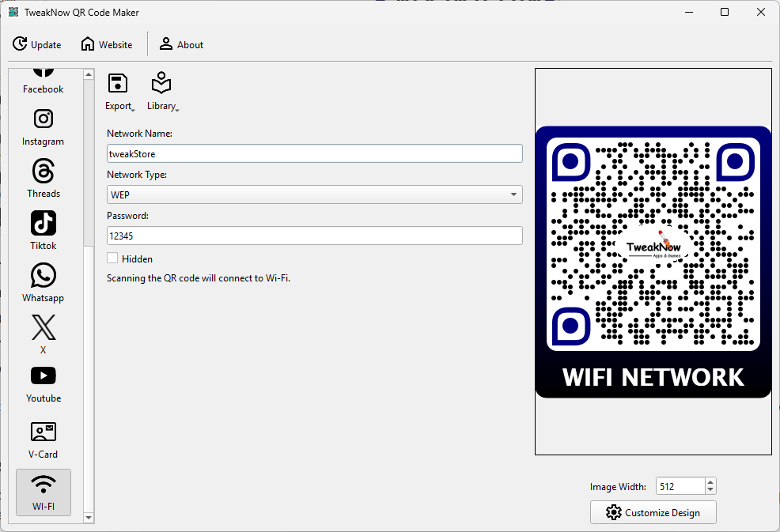This screenshot has height=532, width=780.
Task: Click into the Password text field
Action: coord(314,236)
